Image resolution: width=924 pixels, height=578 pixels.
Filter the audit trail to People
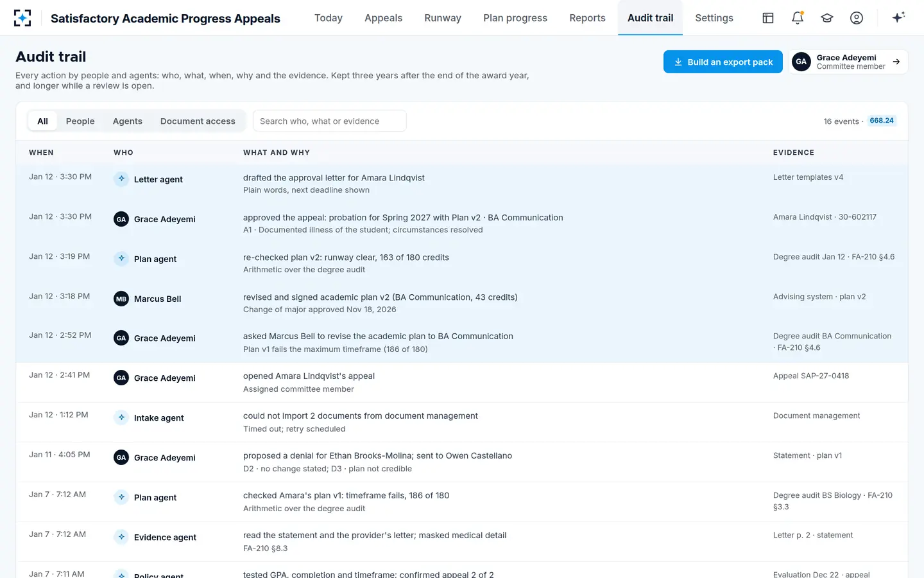(80, 121)
